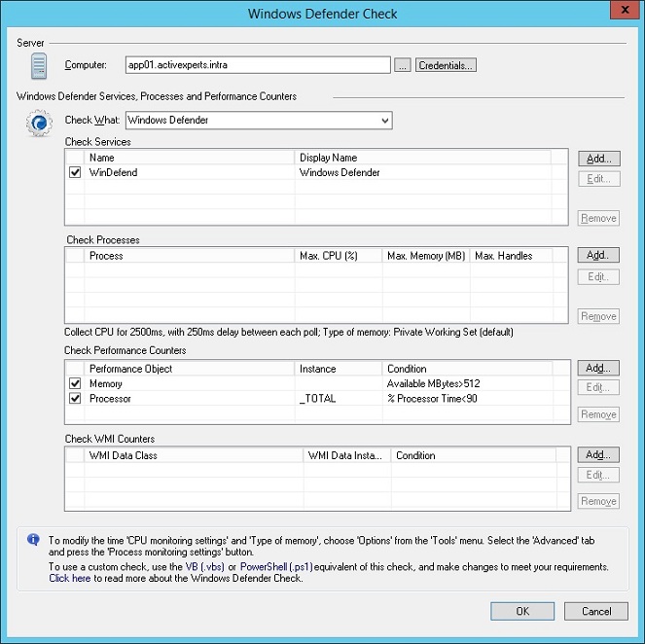Click the WMI Data Class column header

[195, 455]
